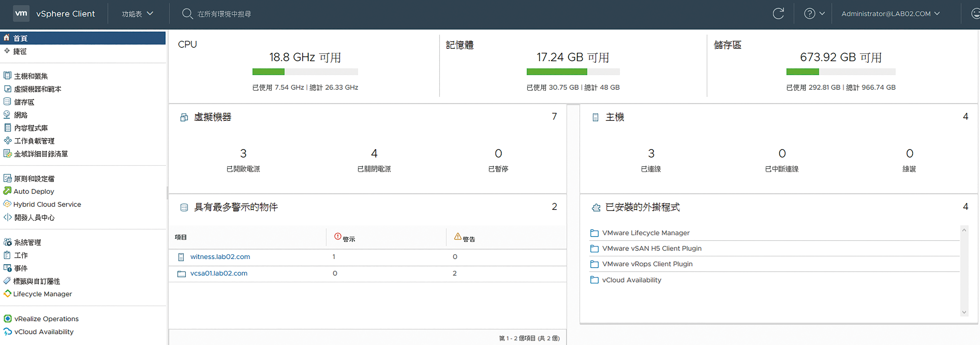The height and width of the screenshot is (345, 980).
Task: Click the refresh icon in header
Action: [x=778, y=14]
